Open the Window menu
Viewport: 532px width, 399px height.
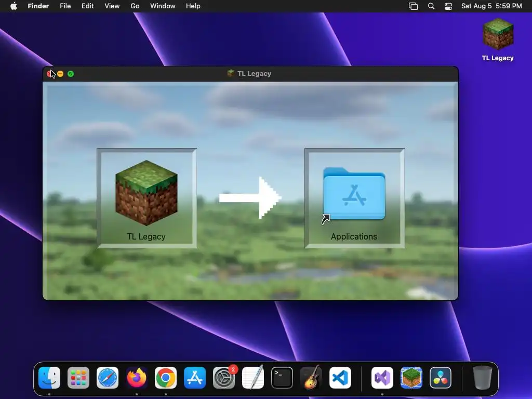(x=163, y=6)
